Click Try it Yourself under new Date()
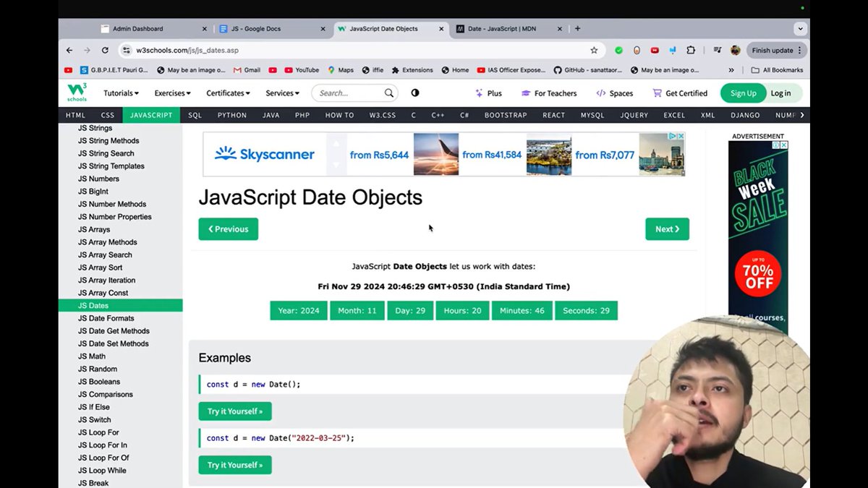 (235, 411)
